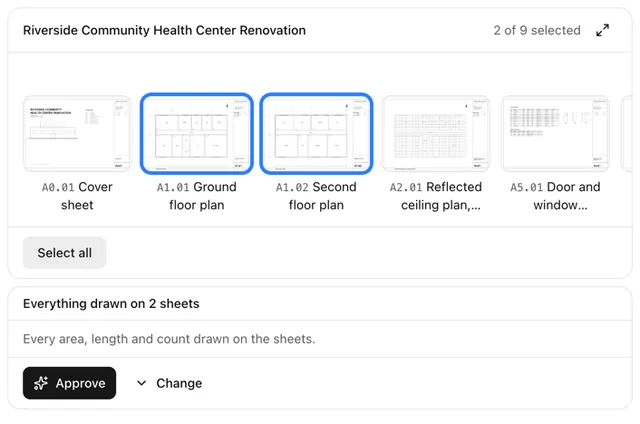
Task: Select the A5.01 Door and window thumbnail
Action: point(556,133)
